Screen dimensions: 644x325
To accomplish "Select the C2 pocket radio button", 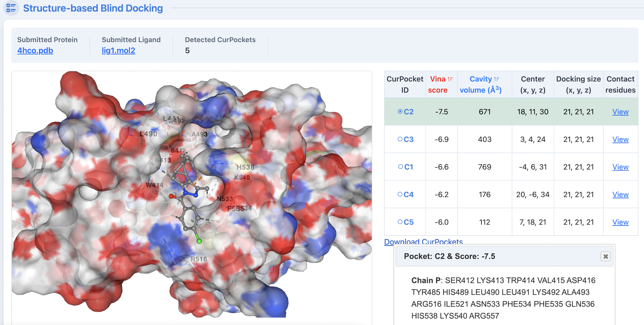I will coord(400,112).
